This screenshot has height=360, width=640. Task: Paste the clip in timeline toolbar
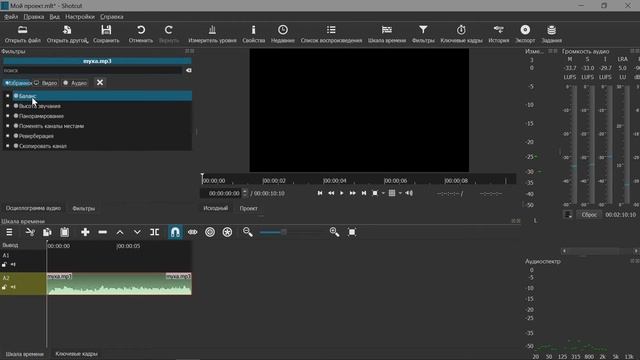[64, 232]
